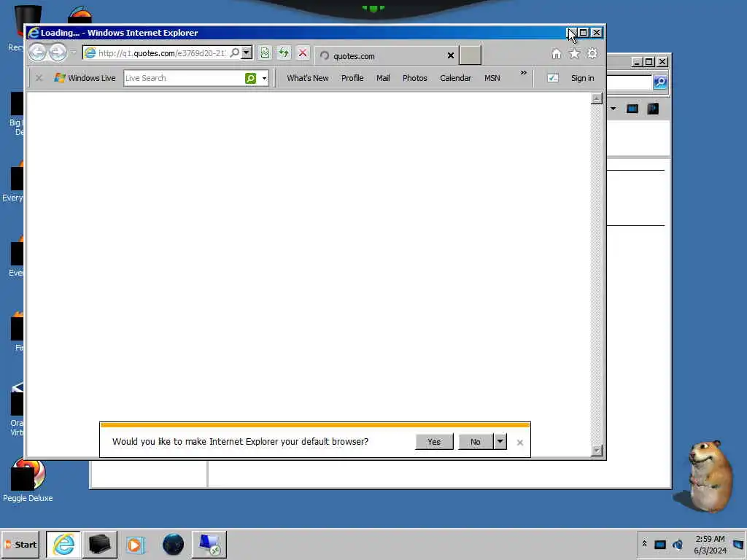
Task: Click the blue search icon in the background window
Action: [x=660, y=82]
